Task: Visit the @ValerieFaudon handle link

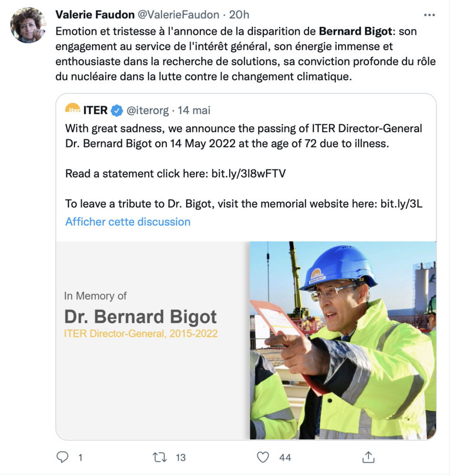Action: tap(179, 15)
